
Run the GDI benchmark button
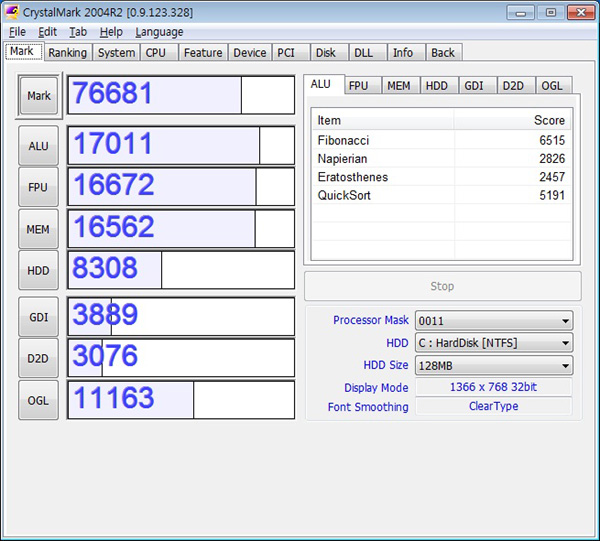[x=38, y=317]
